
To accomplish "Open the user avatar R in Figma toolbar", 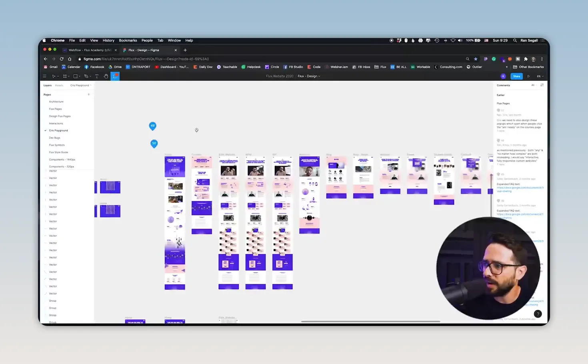I will tap(503, 76).
